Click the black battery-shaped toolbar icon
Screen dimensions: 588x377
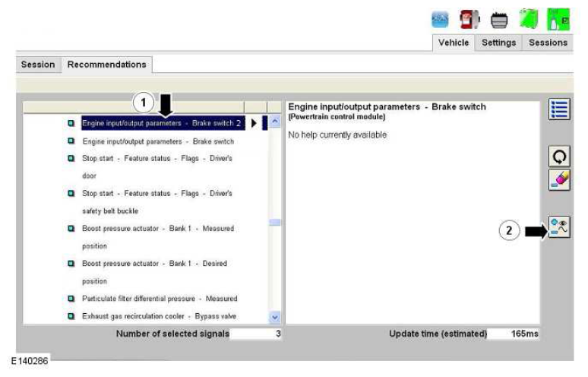click(x=499, y=18)
